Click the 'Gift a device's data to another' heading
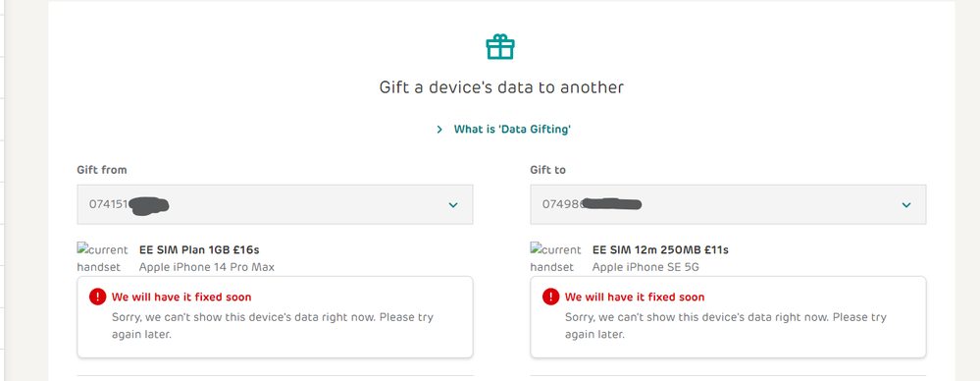The width and height of the screenshot is (980, 381). (501, 87)
